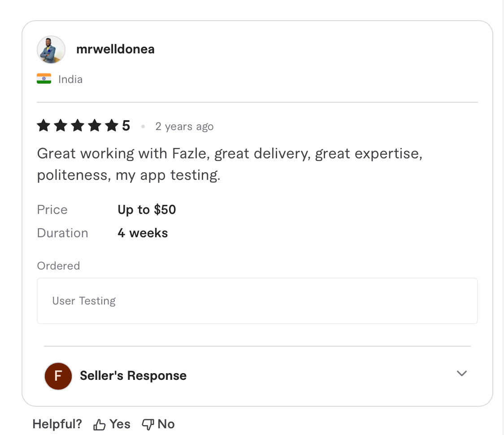The height and width of the screenshot is (435, 504).
Task: Open the User Testing ordered service
Action: pyautogui.click(x=84, y=301)
